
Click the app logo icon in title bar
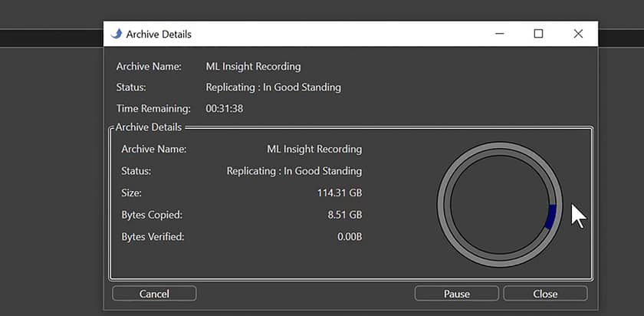pos(117,34)
